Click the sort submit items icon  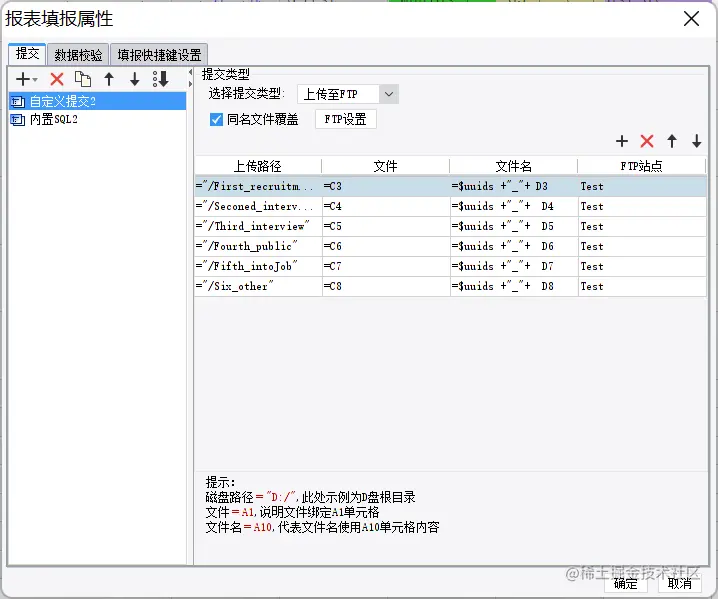point(161,79)
